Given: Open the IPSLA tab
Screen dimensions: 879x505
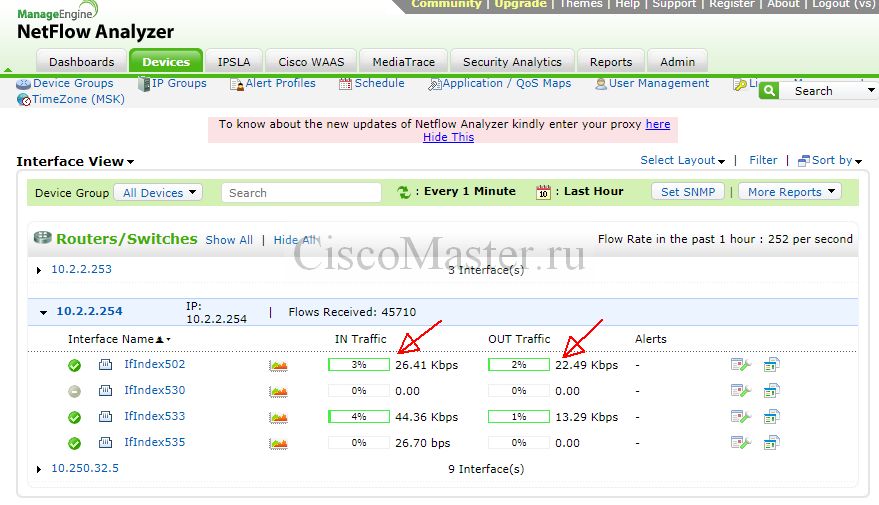Looking at the screenshot, I should [x=234, y=62].
